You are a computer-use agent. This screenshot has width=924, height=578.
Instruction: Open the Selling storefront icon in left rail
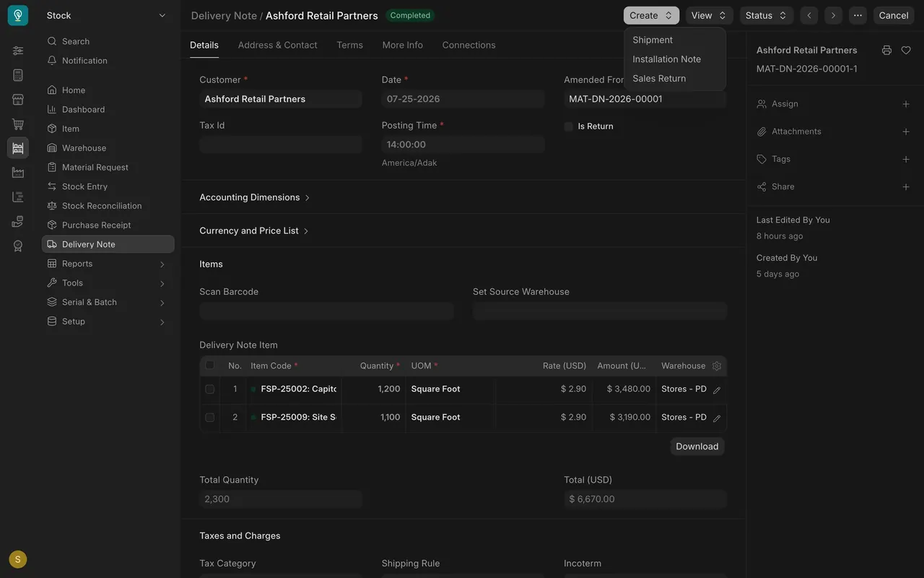coord(18,100)
